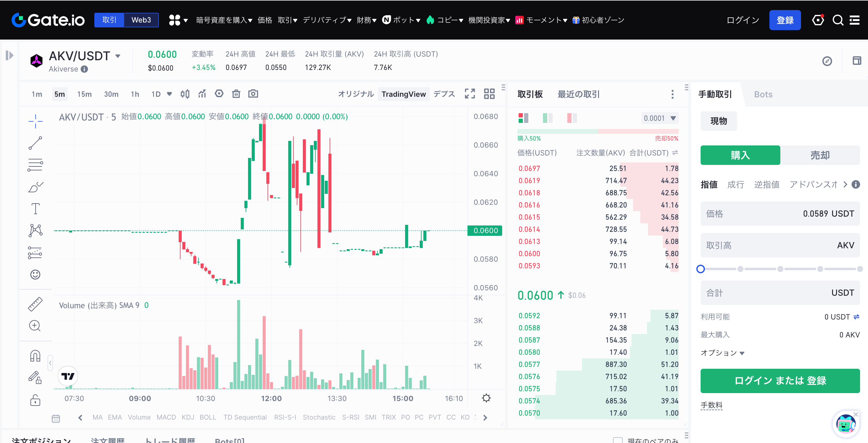This screenshot has width=868, height=443.
Task: Select the text annotation tool
Action: [x=35, y=208]
